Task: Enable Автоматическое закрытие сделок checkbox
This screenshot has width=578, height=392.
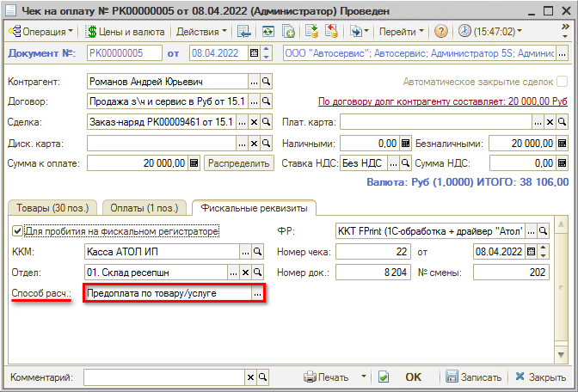Action: (x=562, y=82)
